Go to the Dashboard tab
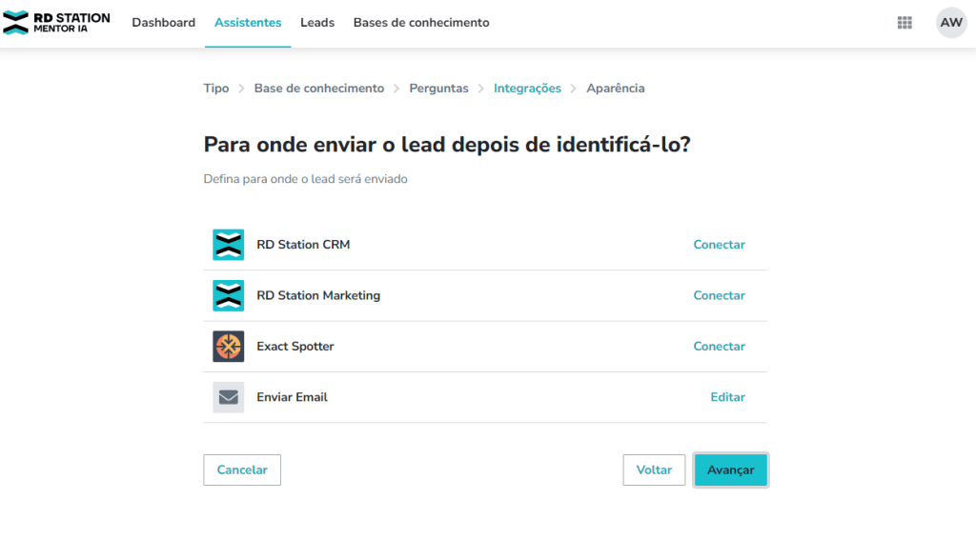Viewport: 976px width, 560px height. point(163,23)
